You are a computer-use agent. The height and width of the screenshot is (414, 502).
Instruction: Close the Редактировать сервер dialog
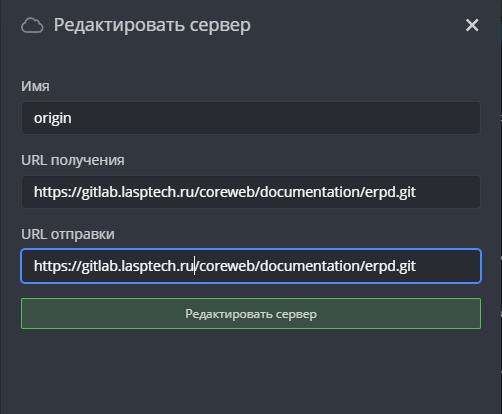click(x=472, y=25)
